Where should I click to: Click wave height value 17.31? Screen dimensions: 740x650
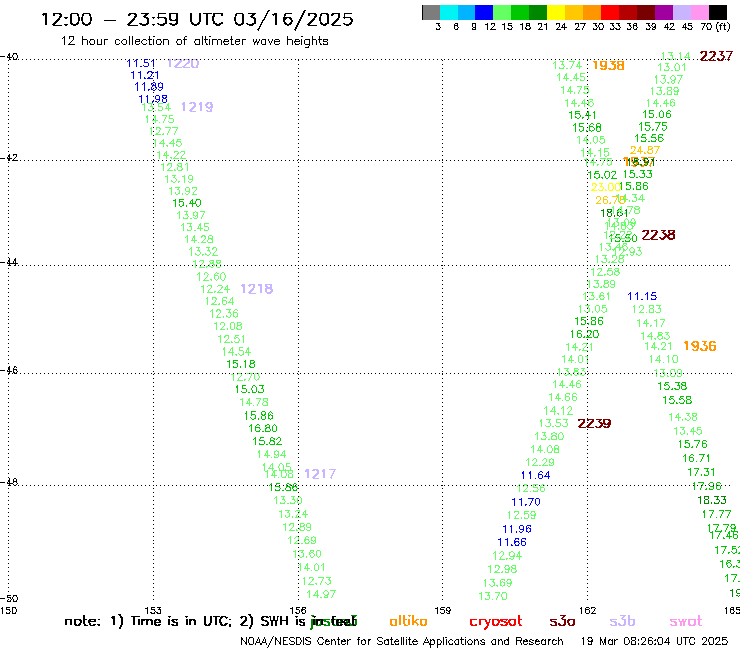point(701,472)
